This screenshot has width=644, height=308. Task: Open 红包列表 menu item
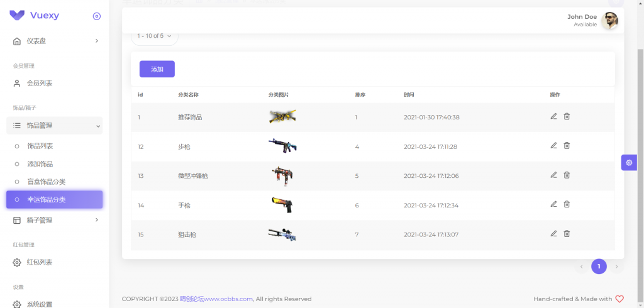tap(55, 262)
